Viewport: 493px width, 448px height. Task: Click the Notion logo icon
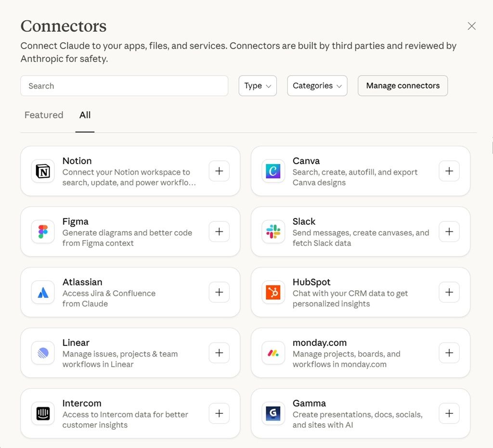click(x=43, y=171)
